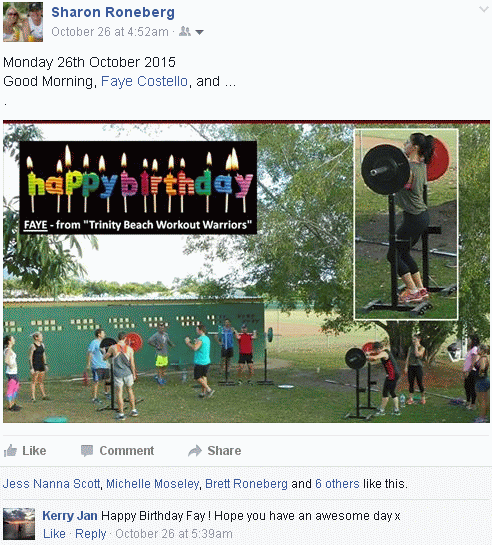Image resolution: width=492 pixels, height=545 pixels.
Task: Open Michelle Moseley's profile link
Action: (x=153, y=484)
